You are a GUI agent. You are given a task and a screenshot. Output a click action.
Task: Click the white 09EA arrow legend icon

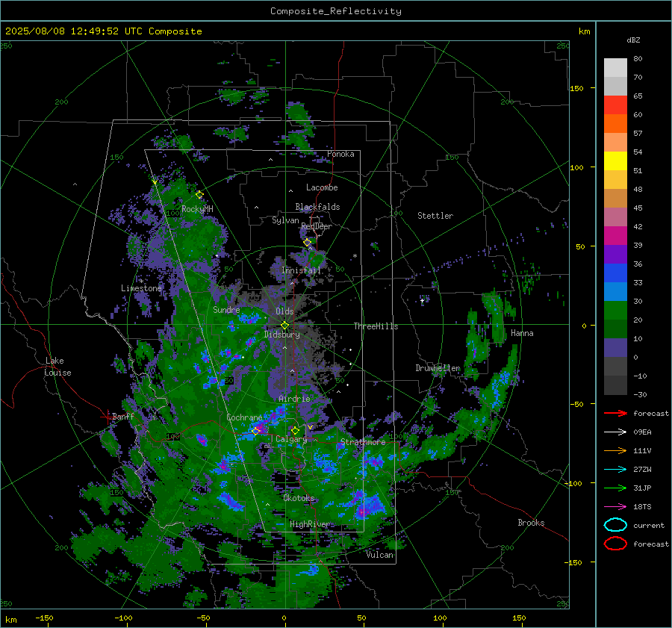[x=615, y=432]
